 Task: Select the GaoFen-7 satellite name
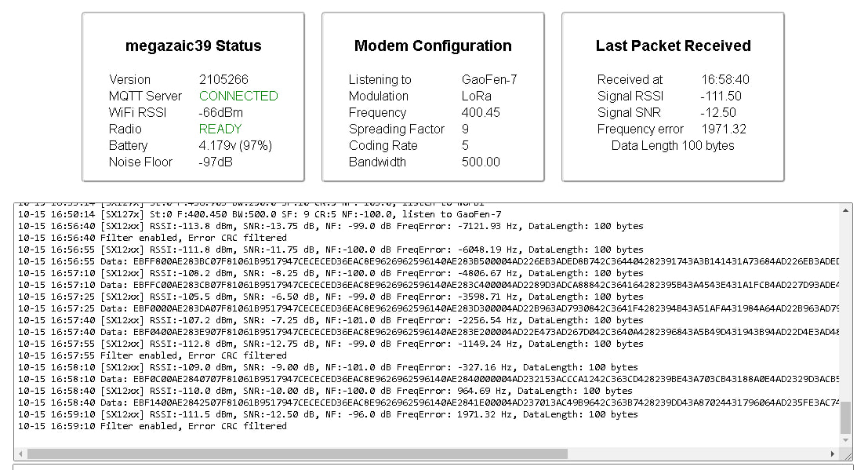(x=489, y=79)
